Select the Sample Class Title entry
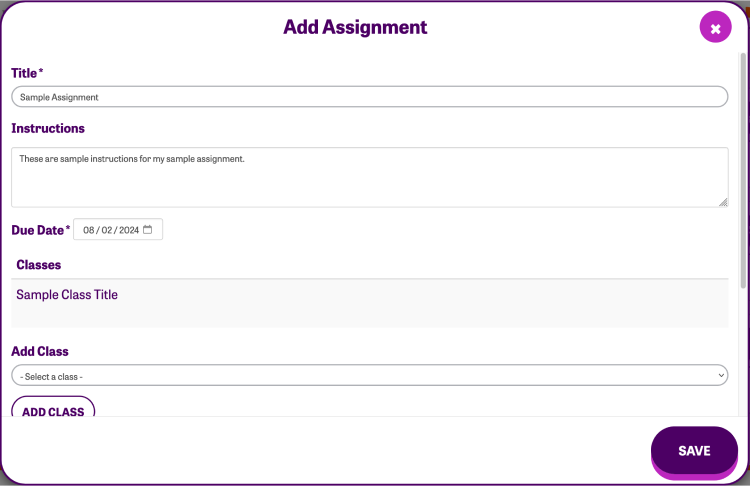This screenshot has width=750, height=486. (x=67, y=295)
